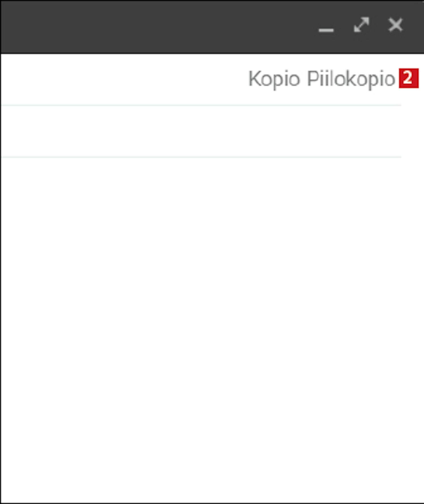424x504 pixels.
Task: Collapse the draft to the bottom bar
Action: (x=326, y=29)
